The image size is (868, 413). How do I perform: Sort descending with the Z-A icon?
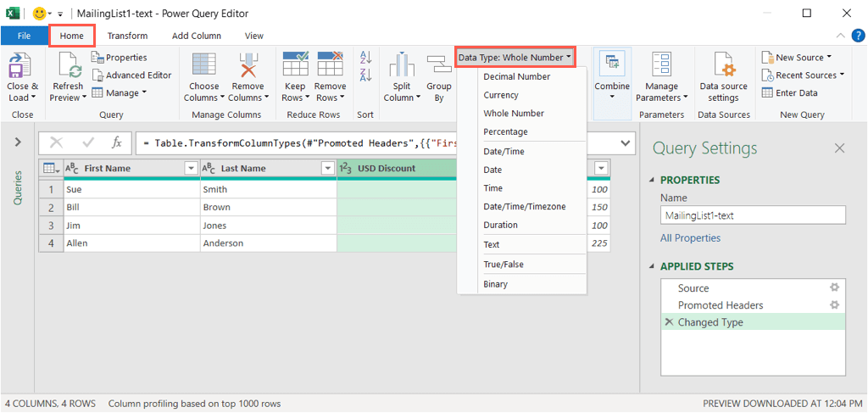tap(365, 75)
